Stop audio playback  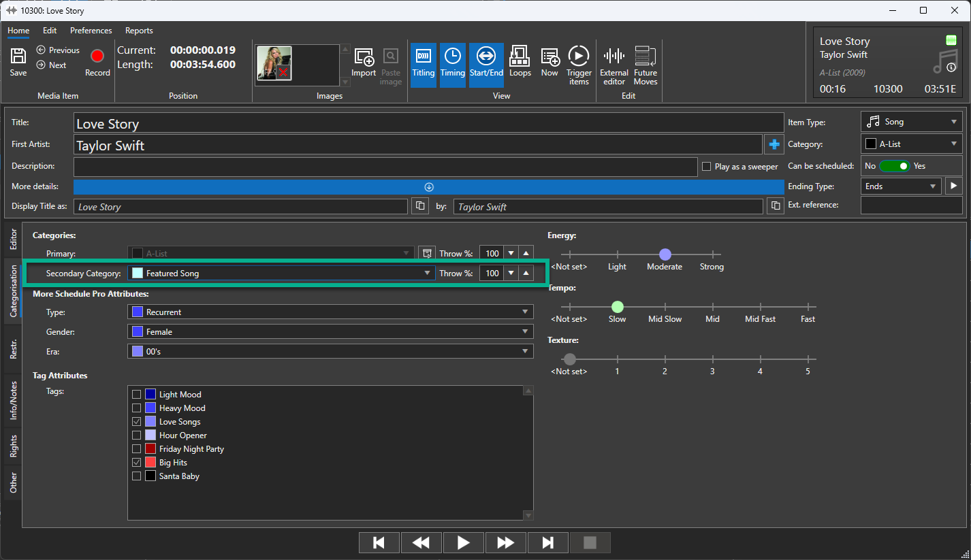point(590,542)
